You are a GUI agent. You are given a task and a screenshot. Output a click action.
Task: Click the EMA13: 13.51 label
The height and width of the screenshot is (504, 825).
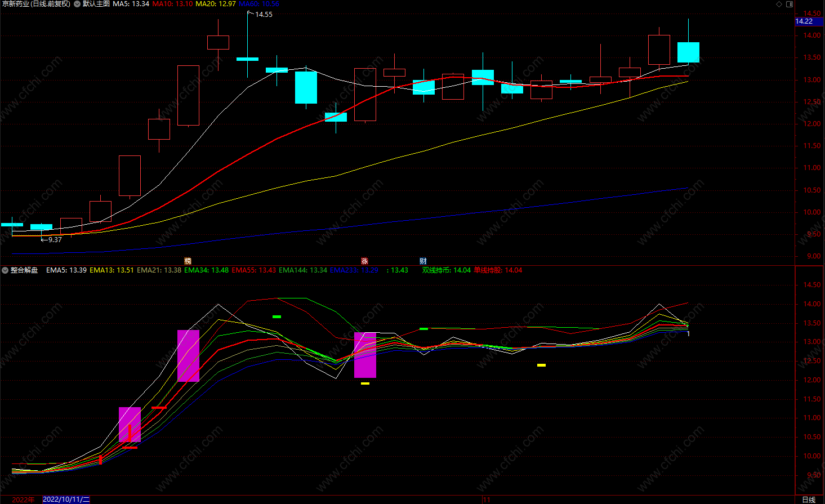point(112,270)
